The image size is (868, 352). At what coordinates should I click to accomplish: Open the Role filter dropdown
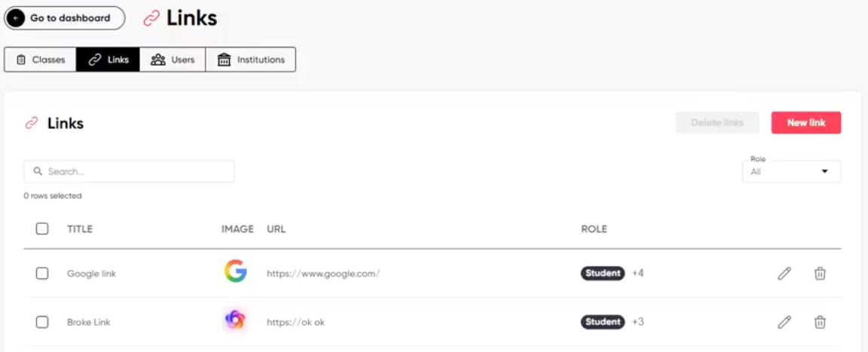point(791,172)
